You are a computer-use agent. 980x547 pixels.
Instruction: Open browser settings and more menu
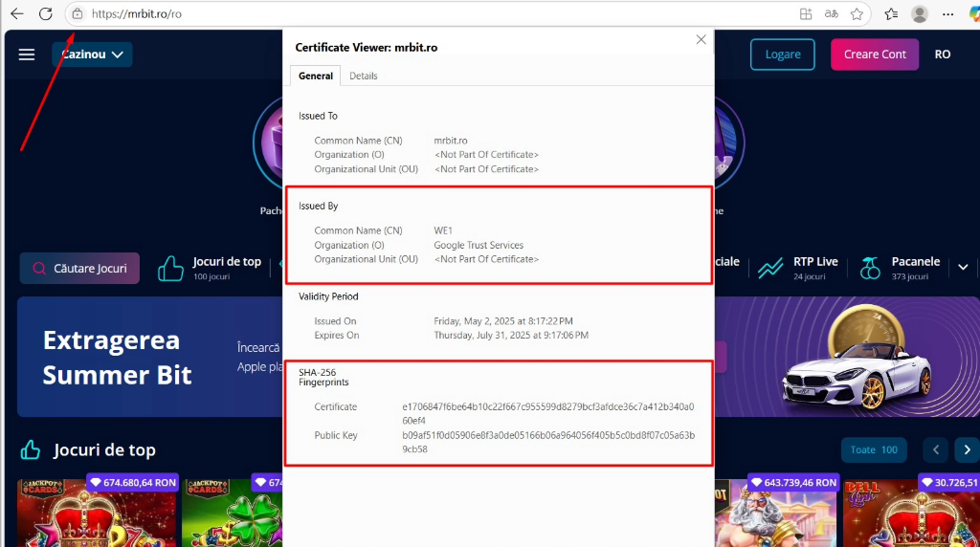pos(948,13)
